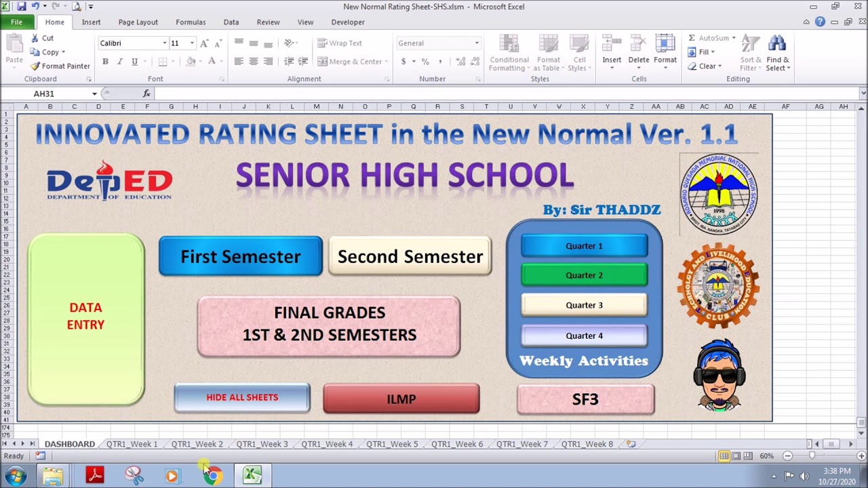The height and width of the screenshot is (488, 868).
Task: Open the QTR1_Week 1 sheet tab
Action: tap(132, 444)
